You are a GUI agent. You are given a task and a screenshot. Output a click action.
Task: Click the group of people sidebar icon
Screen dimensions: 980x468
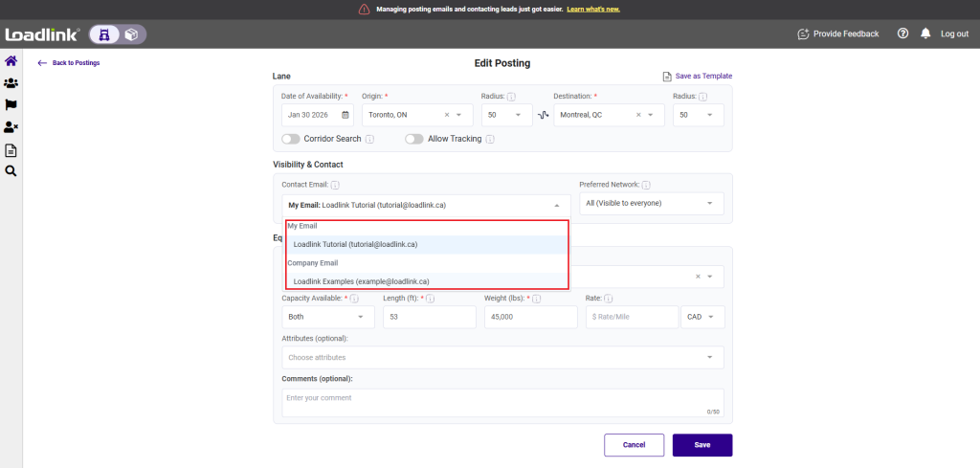[11, 83]
